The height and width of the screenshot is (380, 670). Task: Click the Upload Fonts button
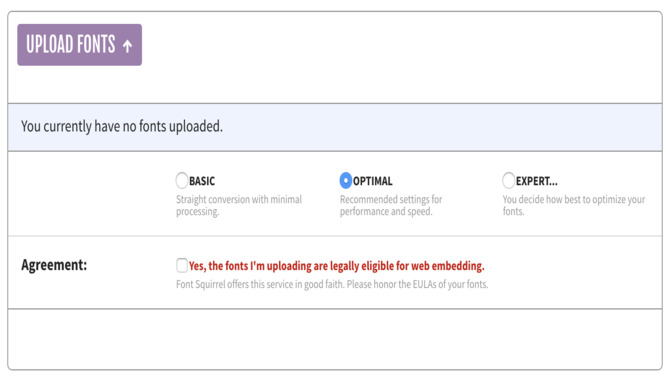pos(79,45)
